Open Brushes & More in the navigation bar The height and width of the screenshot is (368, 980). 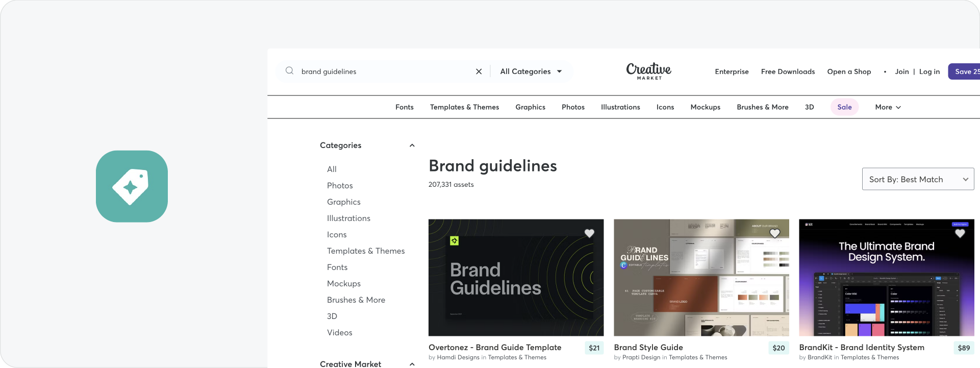[763, 107]
